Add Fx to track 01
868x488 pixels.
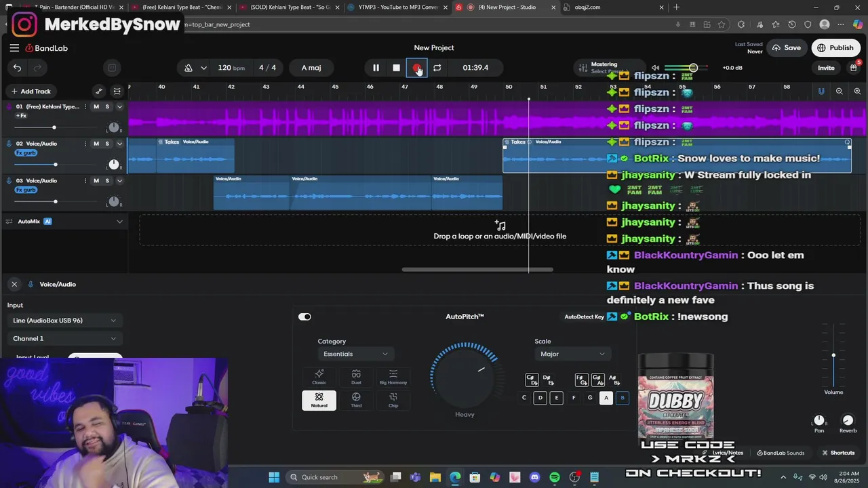pos(21,116)
